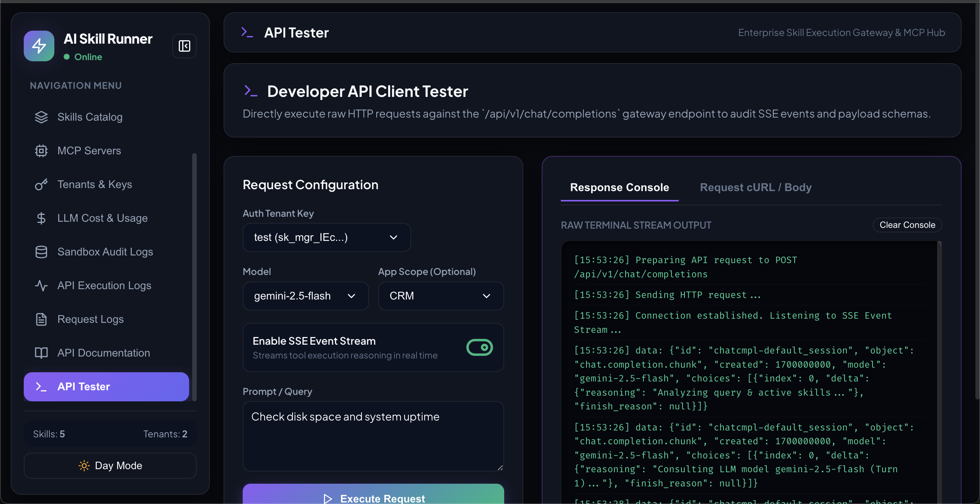Open the Auth Tenant Key dropdown
This screenshot has width=980, height=504.
tap(327, 237)
